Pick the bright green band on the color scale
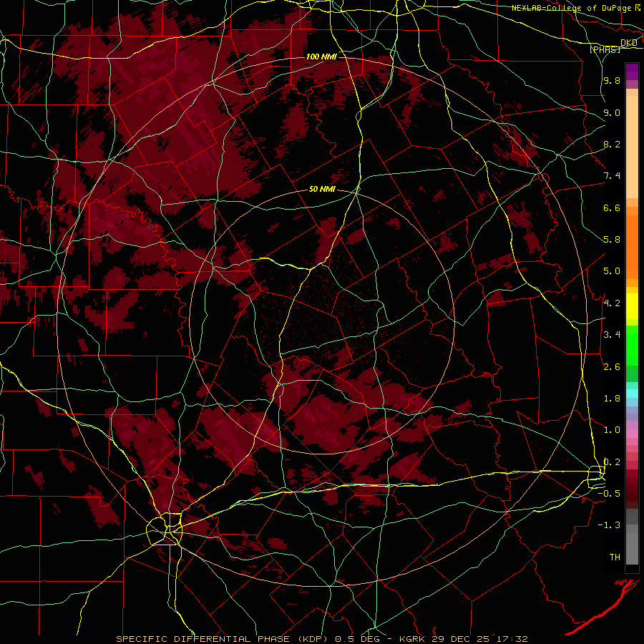This screenshot has width=644, height=644. [x=632, y=346]
